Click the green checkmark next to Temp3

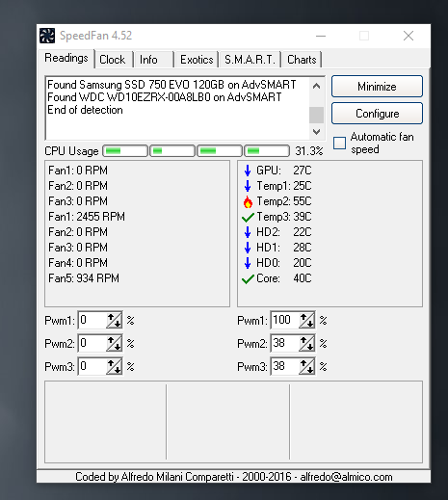248,218
